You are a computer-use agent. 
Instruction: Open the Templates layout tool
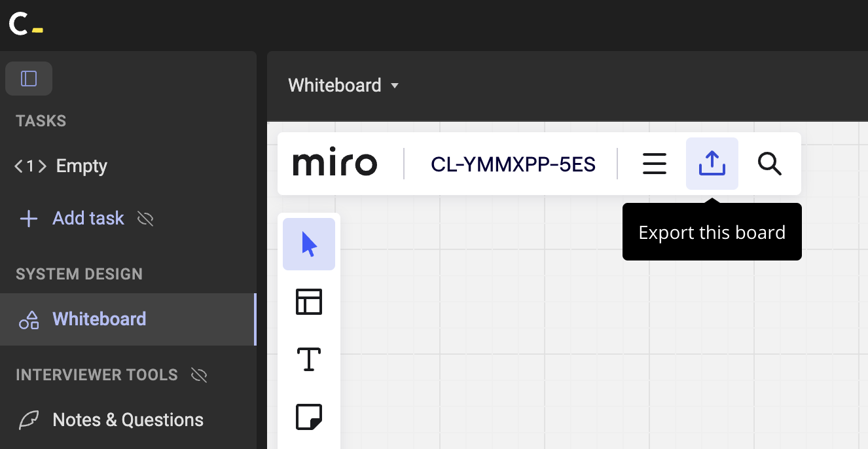309,302
